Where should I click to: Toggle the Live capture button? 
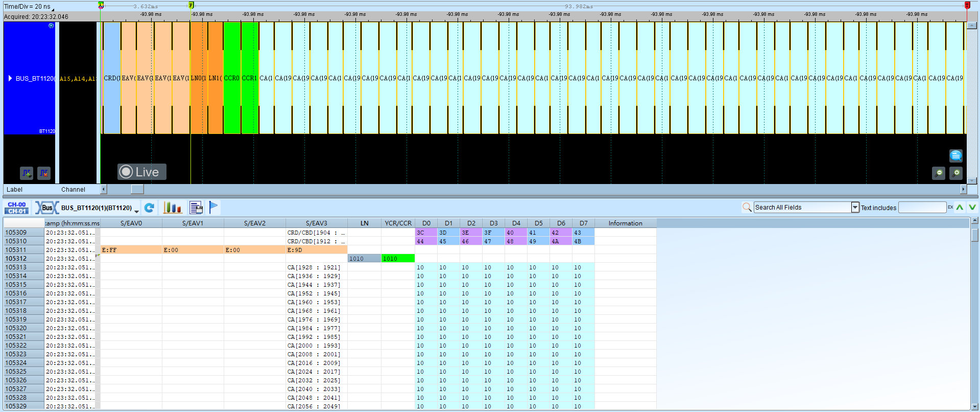pyautogui.click(x=141, y=172)
